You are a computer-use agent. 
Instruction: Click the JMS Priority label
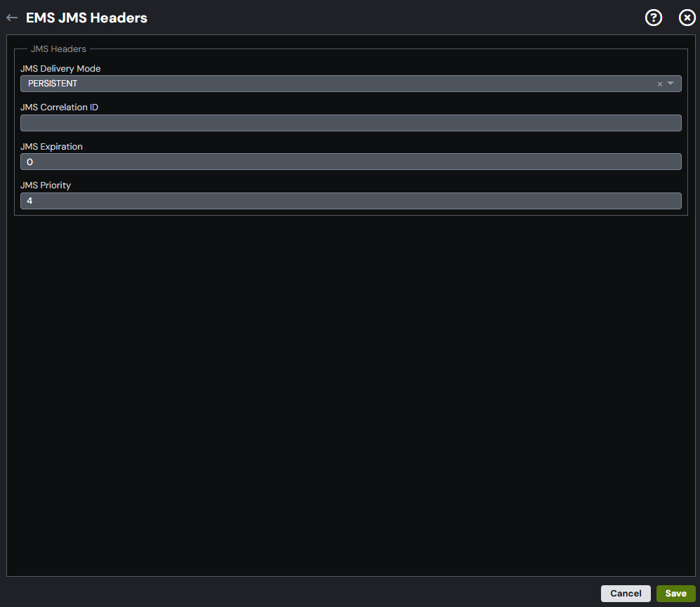click(x=46, y=185)
